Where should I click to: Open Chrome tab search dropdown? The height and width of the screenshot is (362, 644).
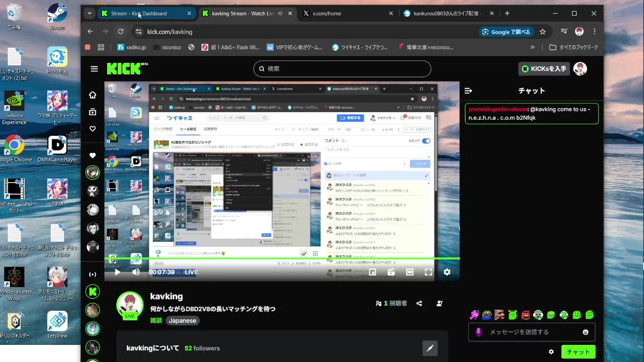89,14
